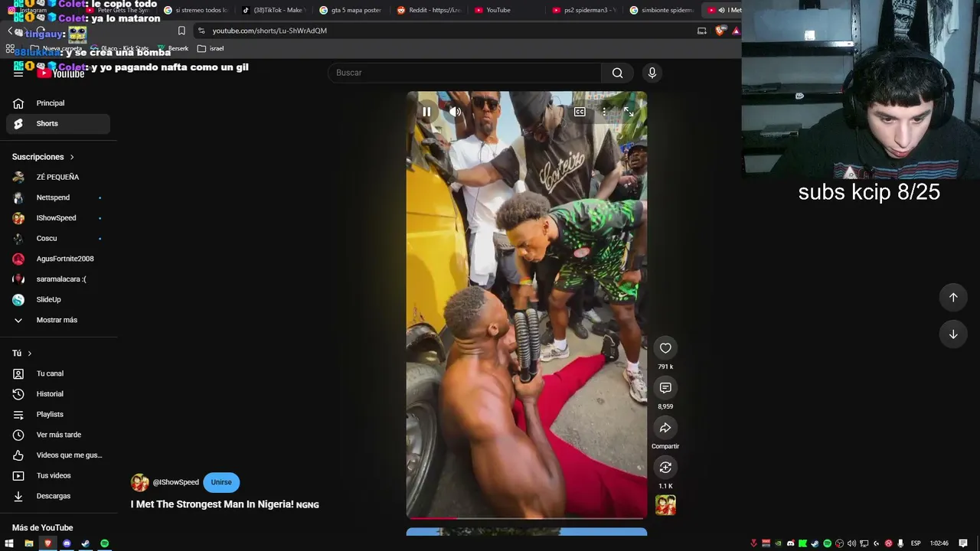
Task: Go to Principal home in sidebar
Action: pyautogui.click(x=58, y=103)
